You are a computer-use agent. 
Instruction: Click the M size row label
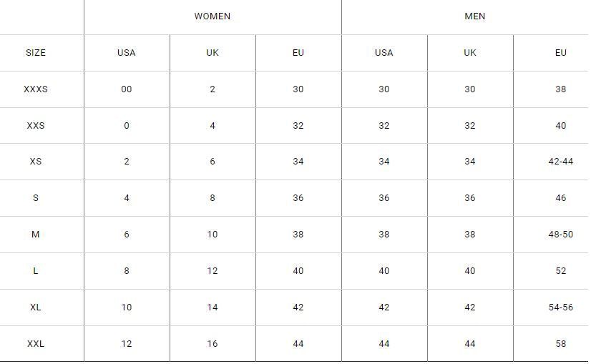(36, 235)
